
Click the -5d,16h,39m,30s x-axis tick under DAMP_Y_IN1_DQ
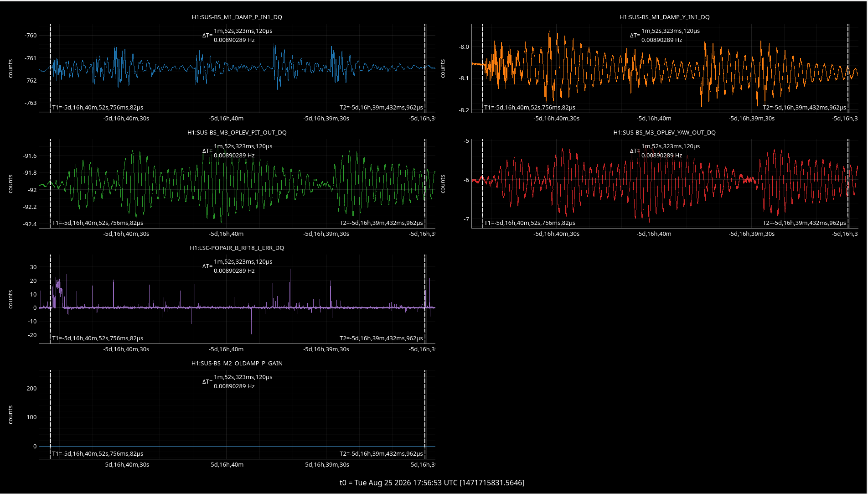[752, 119]
